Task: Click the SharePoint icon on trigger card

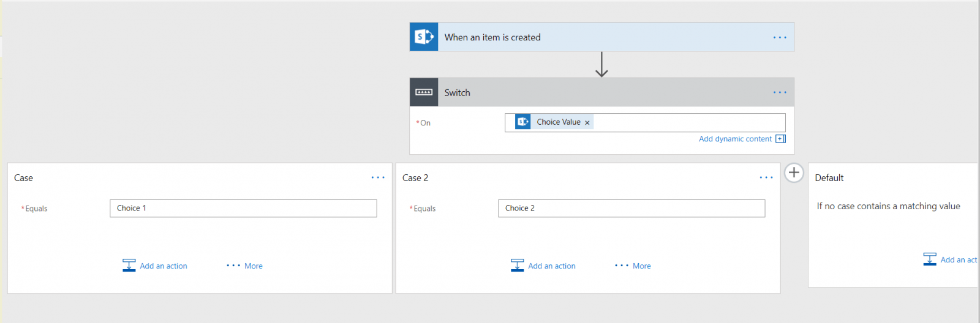Action: [424, 37]
